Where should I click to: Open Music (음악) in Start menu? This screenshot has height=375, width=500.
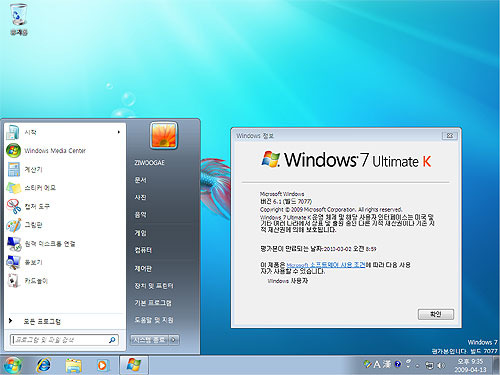click(140, 215)
